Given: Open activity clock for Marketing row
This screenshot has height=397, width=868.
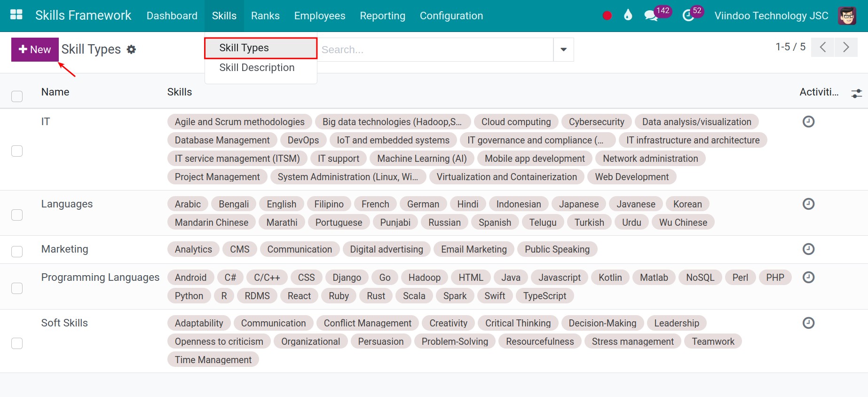Looking at the screenshot, I should coord(808,249).
